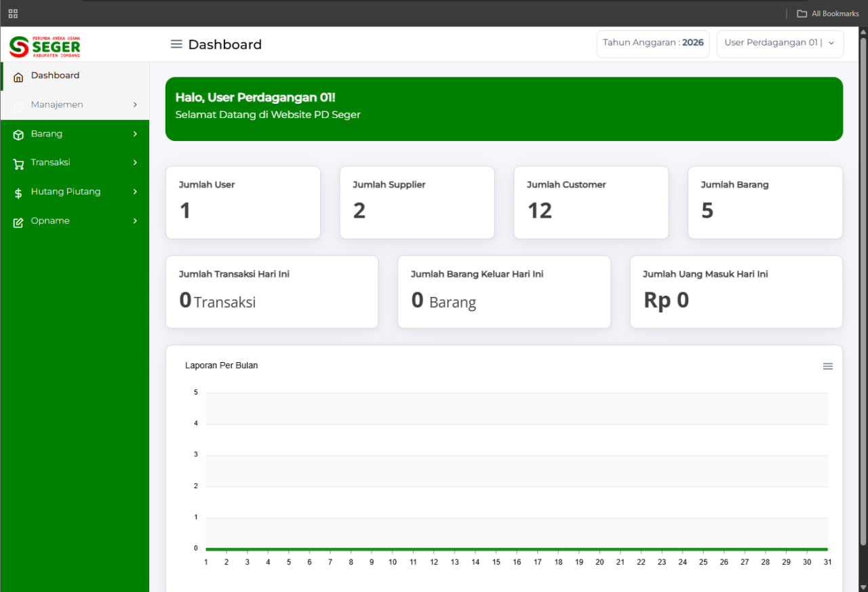Screen dimensions: 868x592
Task: Open the All Bookmarks folder
Action: (x=828, y=14)
